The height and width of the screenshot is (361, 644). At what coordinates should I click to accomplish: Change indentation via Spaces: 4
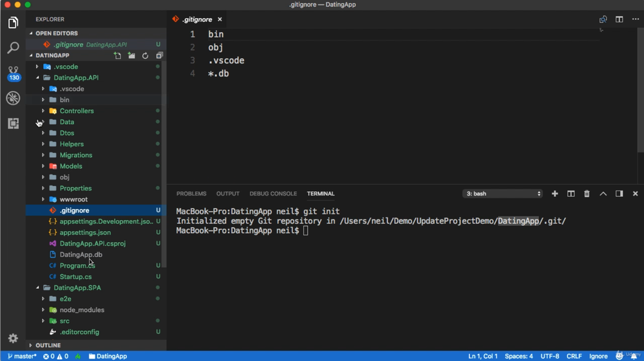point(518,356)
